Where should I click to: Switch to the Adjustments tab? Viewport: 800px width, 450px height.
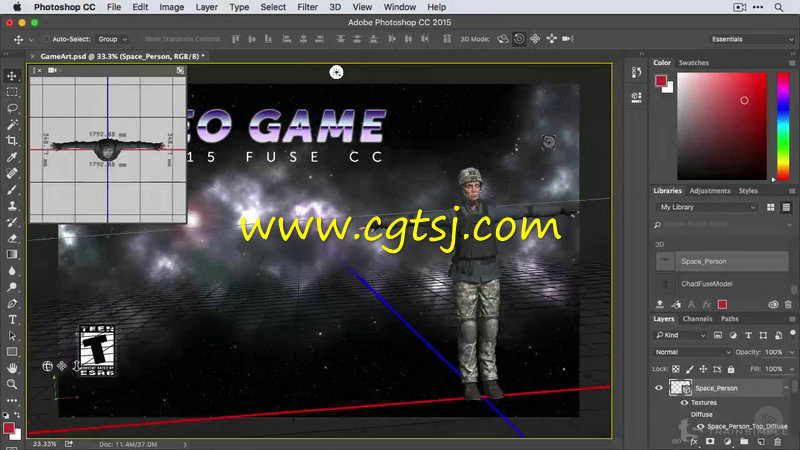click(710, 191)
